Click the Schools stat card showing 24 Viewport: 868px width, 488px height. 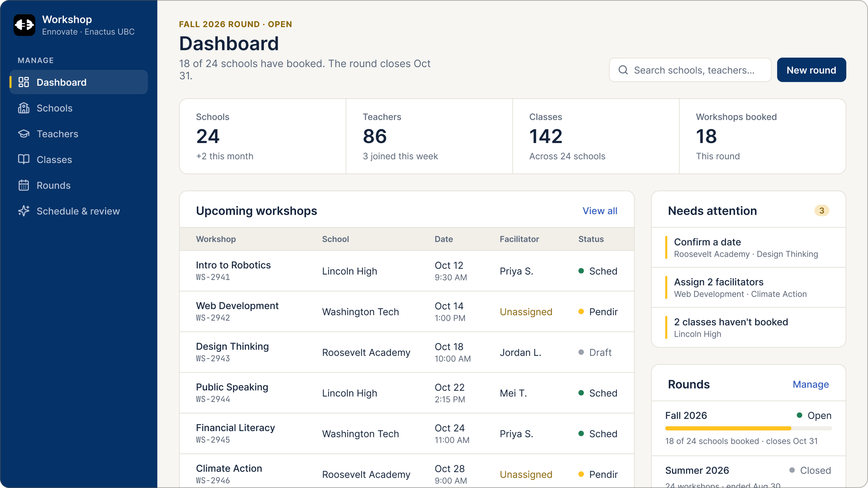coord(263,136)
